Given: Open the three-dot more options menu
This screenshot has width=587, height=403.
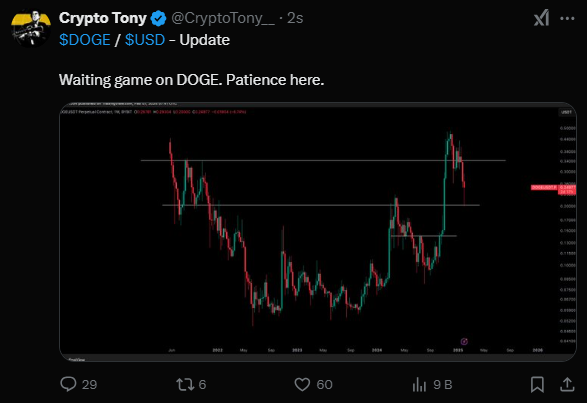Looking at the screenshot, I should pos(567,18).
